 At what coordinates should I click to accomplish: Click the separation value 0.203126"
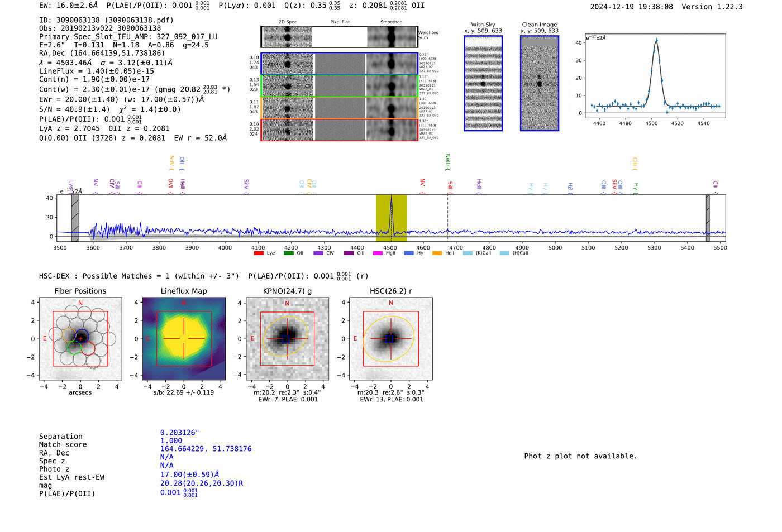180,433
